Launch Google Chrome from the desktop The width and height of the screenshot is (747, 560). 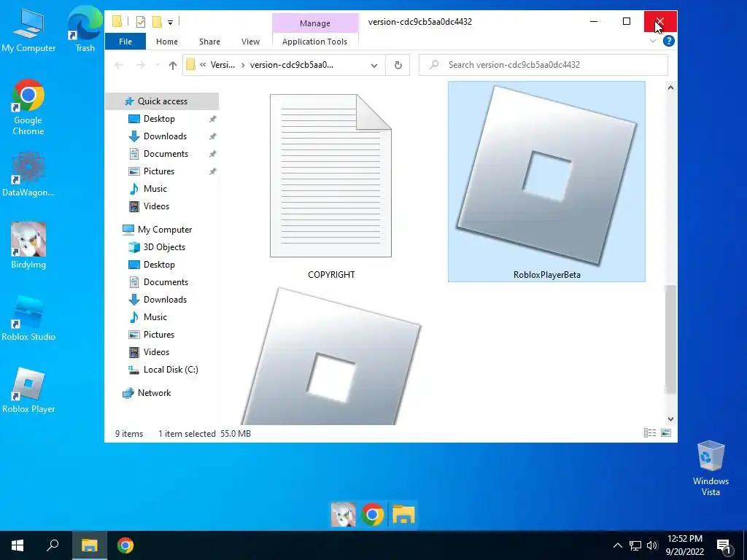(28, 107)
